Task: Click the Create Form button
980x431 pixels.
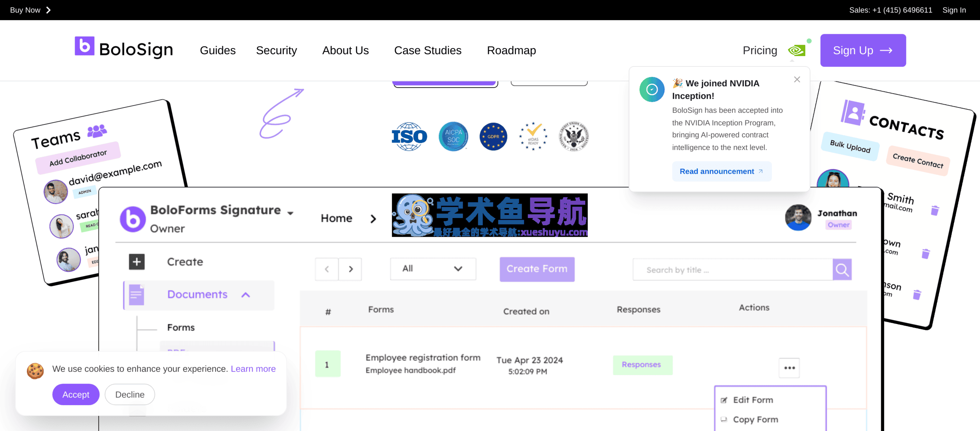Action: (537, 269)
